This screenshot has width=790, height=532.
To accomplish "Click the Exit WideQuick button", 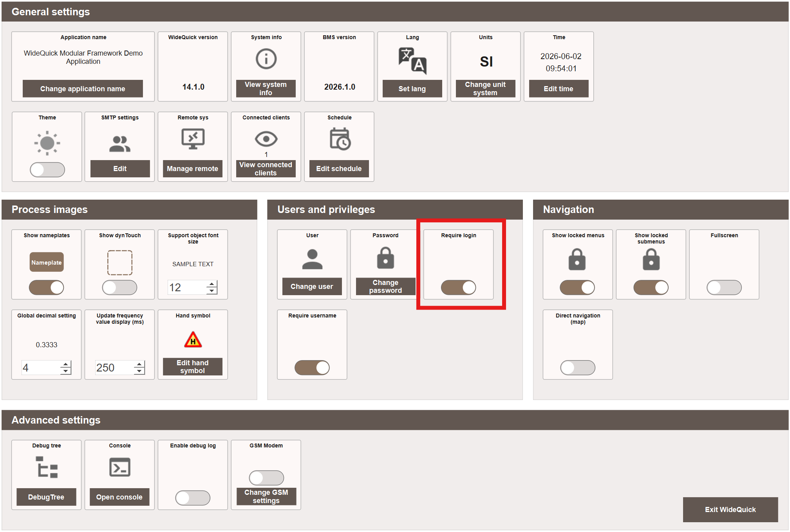I will [x=730, y=510].
